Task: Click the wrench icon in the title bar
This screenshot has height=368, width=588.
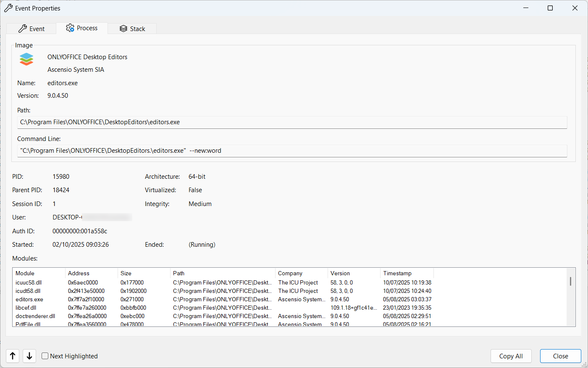Action: pos(8,8)
